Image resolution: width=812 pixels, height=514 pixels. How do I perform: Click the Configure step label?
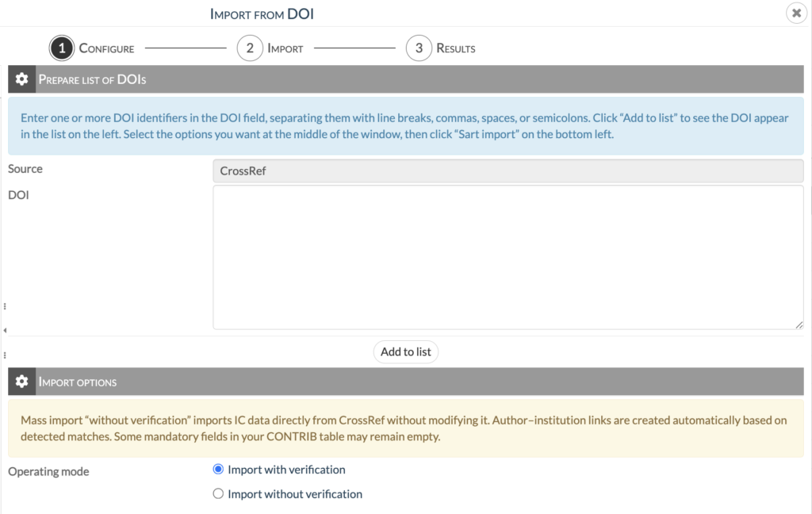[x=106, y=48]
